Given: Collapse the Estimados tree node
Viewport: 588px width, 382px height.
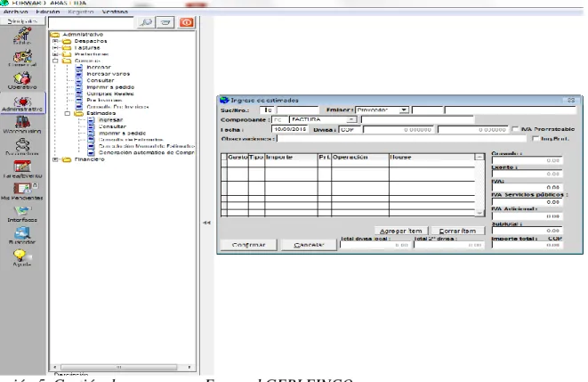Looking at the screenshot, I should pos(67,113).
